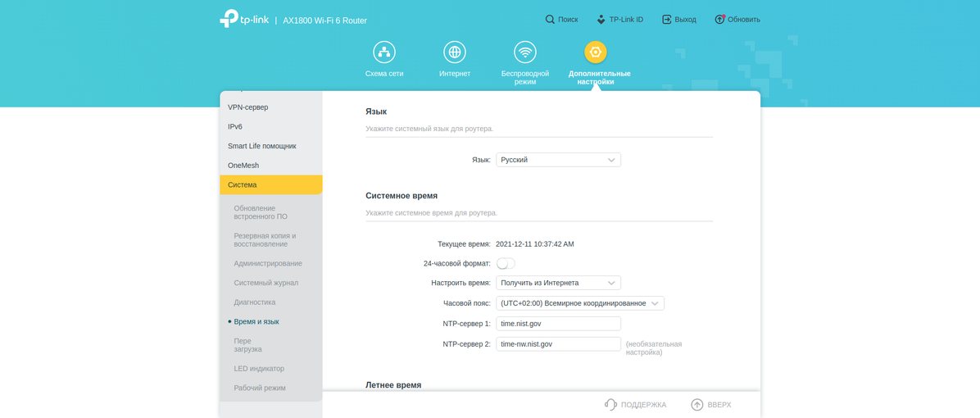The width and height of the screenshot is (980, 418).
Task: Collapse the Система sidebar section
Action: pyautogui.click(x=270, y=185)
